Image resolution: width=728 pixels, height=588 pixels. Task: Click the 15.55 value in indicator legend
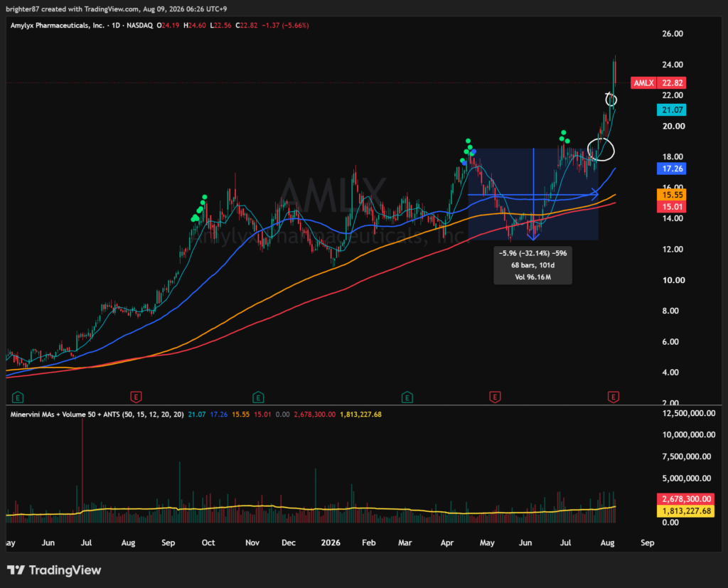240,415
